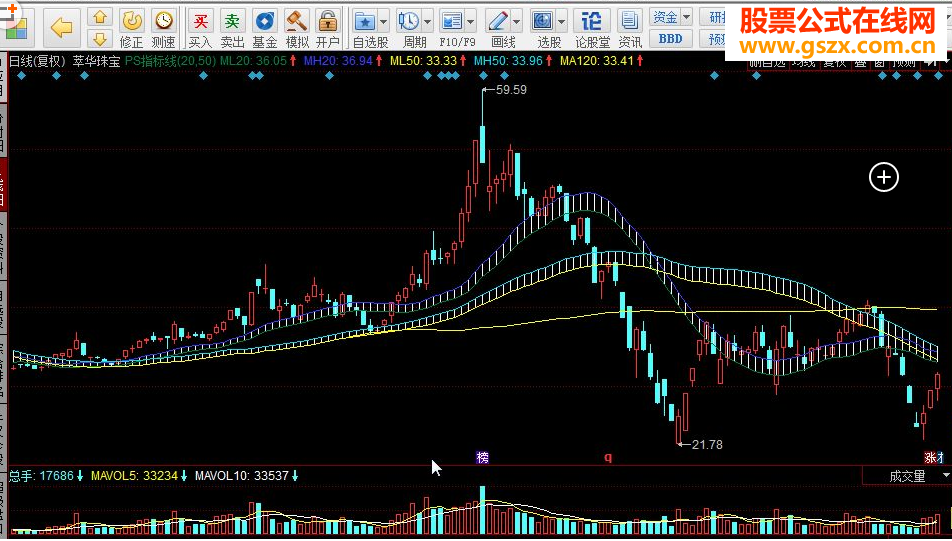Click the 总手: 17686 volume readout
952x541 pixels.
pos(41,475)
